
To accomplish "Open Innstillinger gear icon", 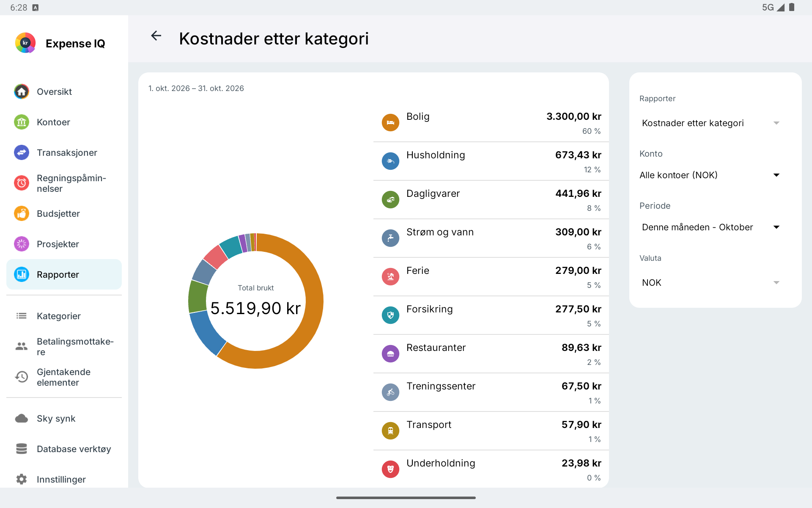I will pyautogui.click(x=22, y=479).
